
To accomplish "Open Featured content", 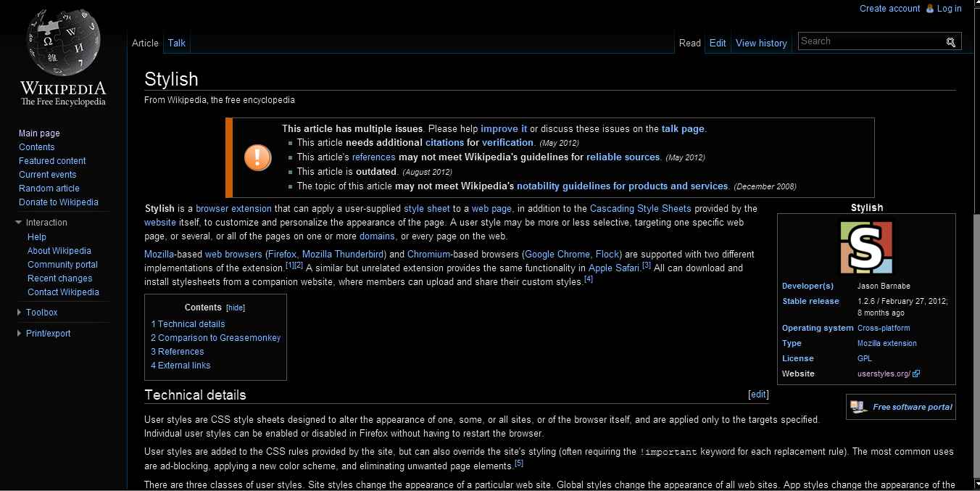I will click(x=52, y=161).
